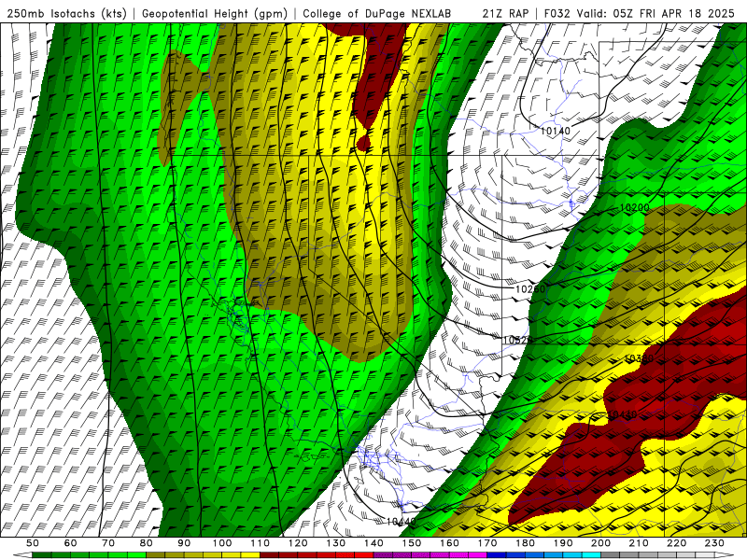
Task: Click the 180 knot scale label
Action: 525,543
